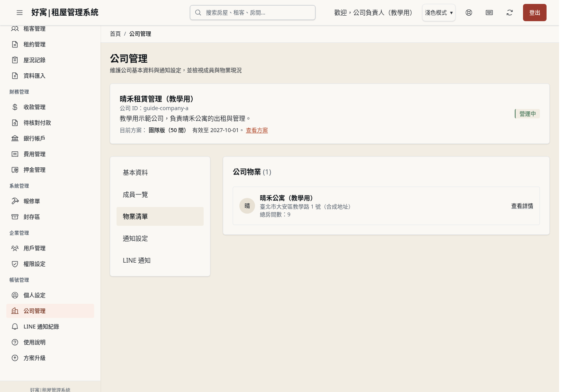Image resolution: width=565 pixels, height=392 pixels.
Task: Click the 報修單 wrench icon
Action: (x=15, y=201)
